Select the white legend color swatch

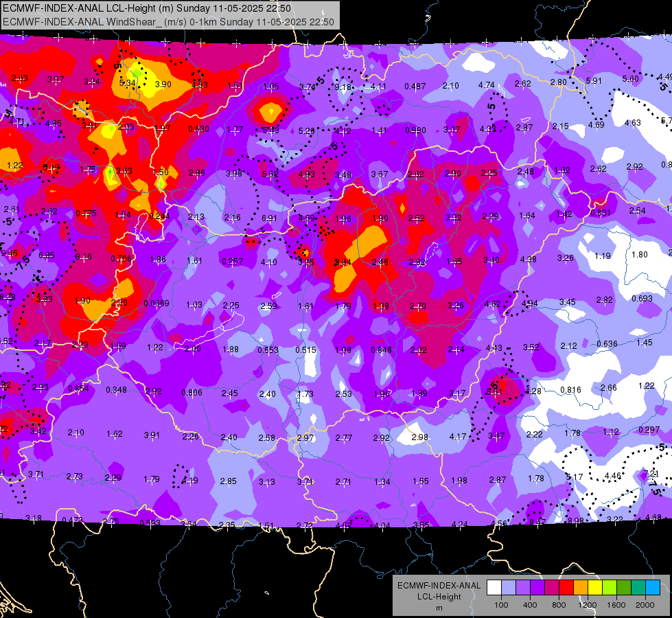tap(494, 588)
